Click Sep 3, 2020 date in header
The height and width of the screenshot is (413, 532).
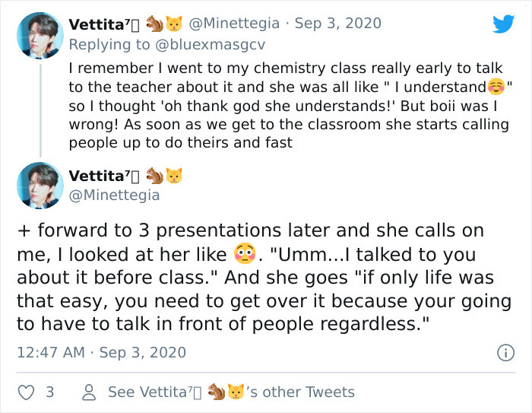pyautogui.click(x=338, y=24)
